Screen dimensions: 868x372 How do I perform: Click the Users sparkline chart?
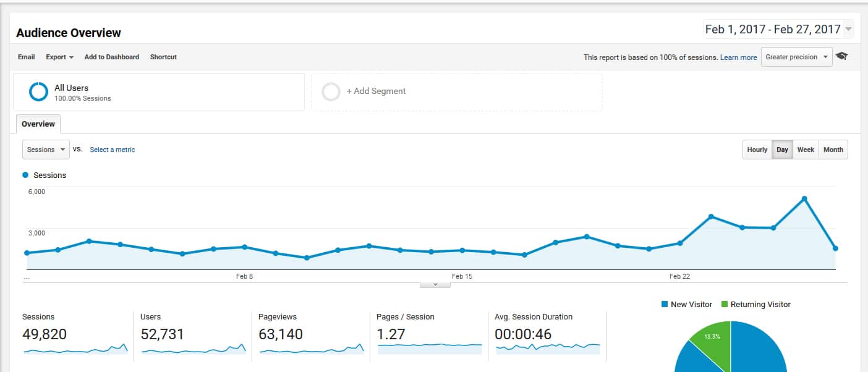tap(194, 349)
